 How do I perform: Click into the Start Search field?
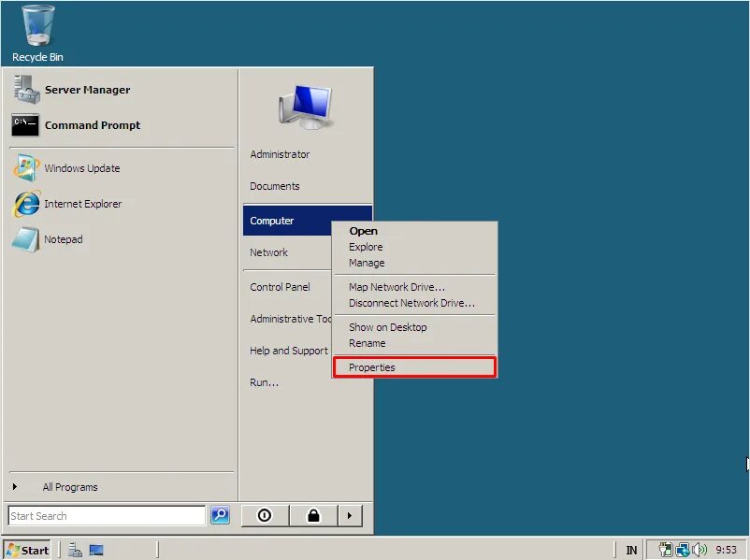[107, 515]
